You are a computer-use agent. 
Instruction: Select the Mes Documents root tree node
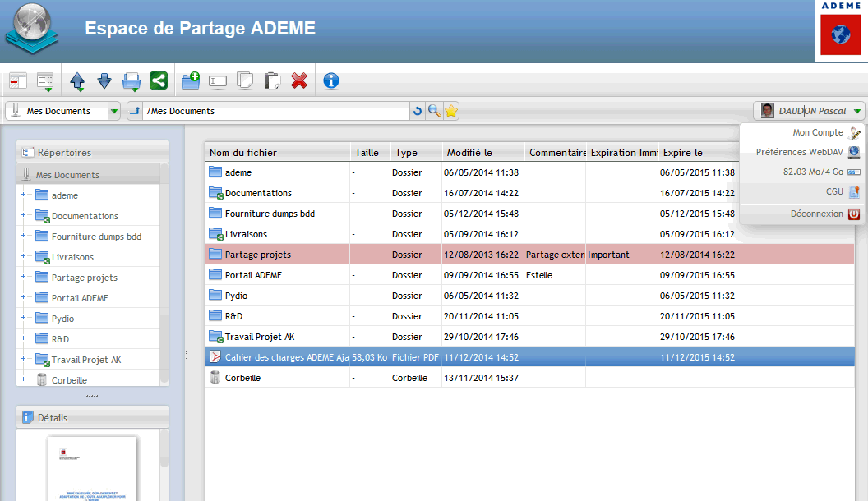click(89, 175)
